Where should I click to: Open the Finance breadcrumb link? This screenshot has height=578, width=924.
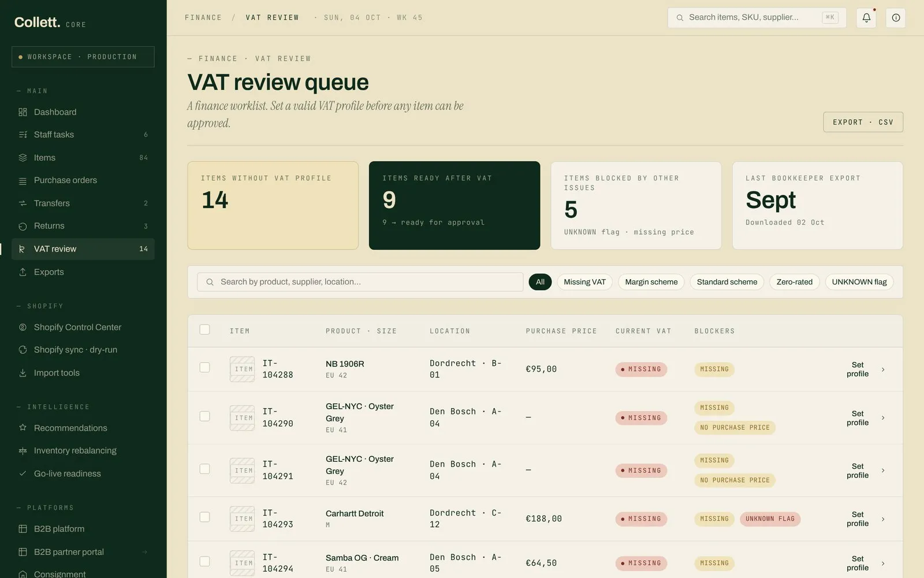pos(203,17)
